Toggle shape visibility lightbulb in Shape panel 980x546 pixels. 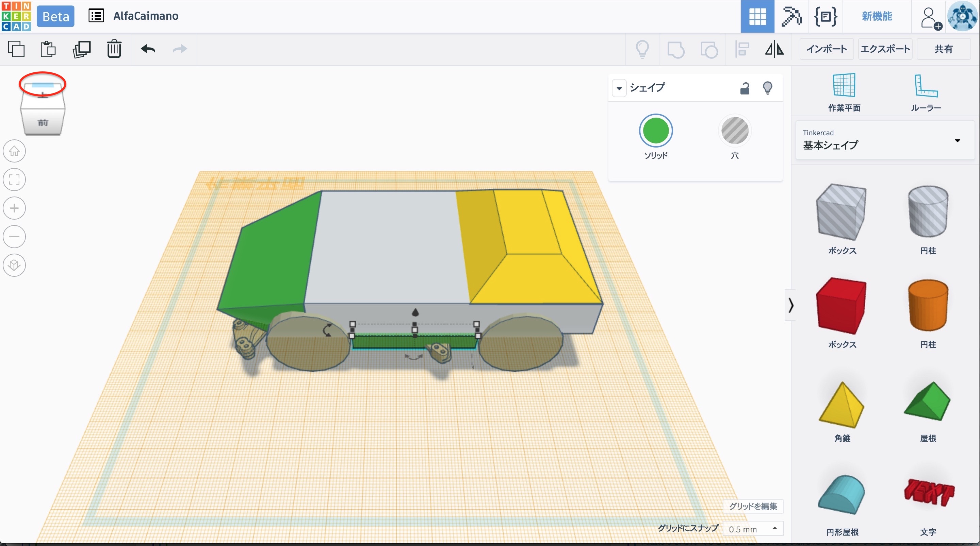point(767,88)
